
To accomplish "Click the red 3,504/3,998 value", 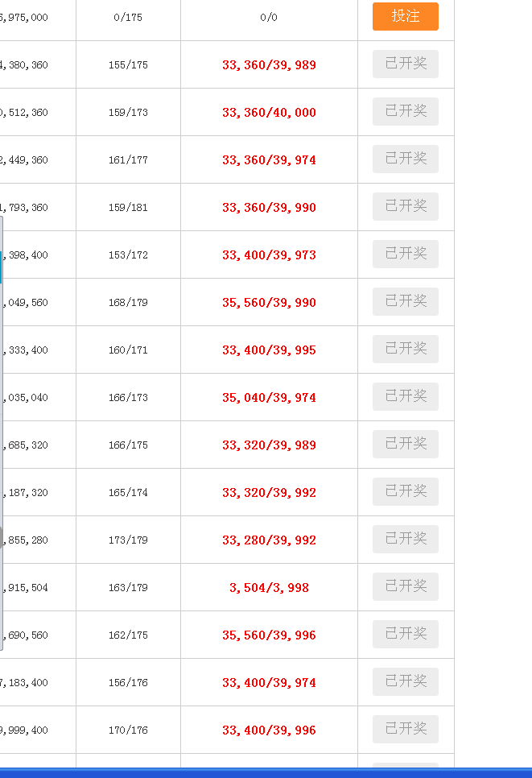I will click(x=269, y=588).
